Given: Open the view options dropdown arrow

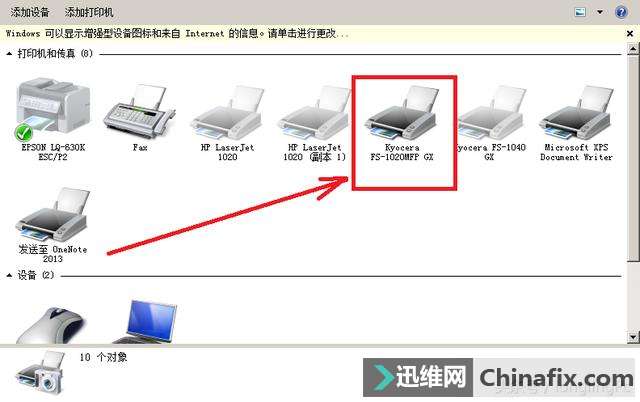Looking at the screenshot, I should click(600, 12).
